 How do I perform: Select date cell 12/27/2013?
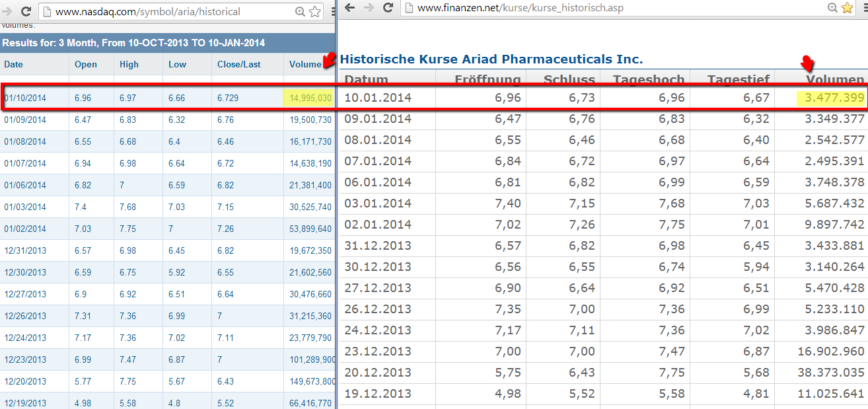25,294
